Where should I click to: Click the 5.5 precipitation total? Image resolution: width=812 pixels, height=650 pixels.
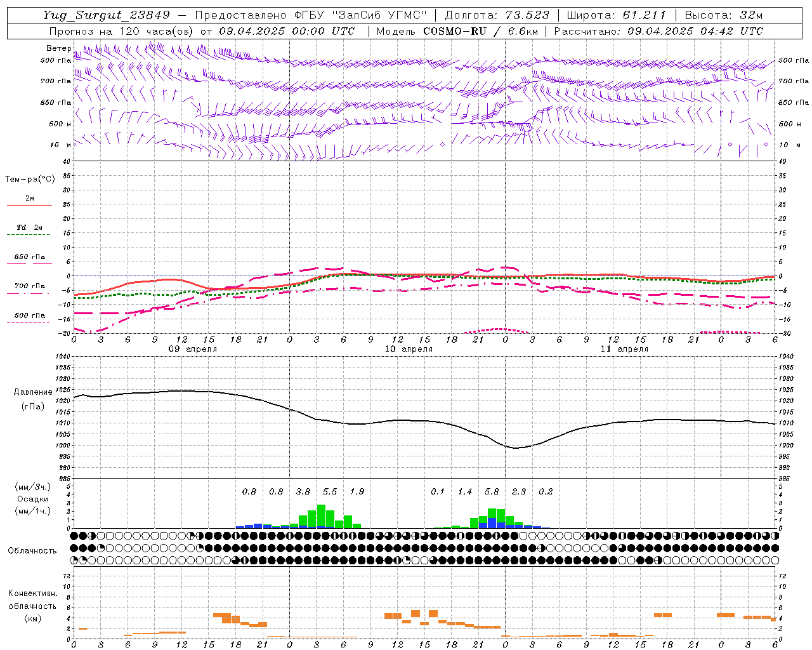tap(330, 491)
